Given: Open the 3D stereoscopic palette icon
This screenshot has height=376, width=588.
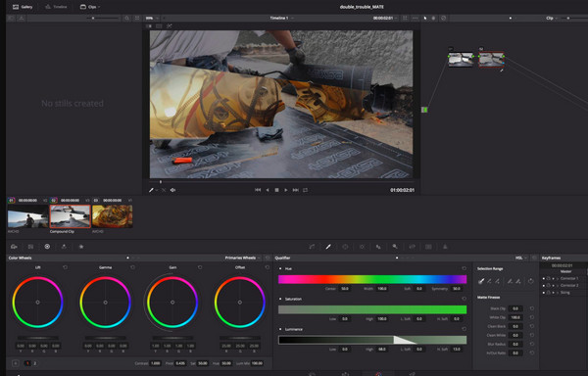Looking at the screenshot, I should click(445, 247).
